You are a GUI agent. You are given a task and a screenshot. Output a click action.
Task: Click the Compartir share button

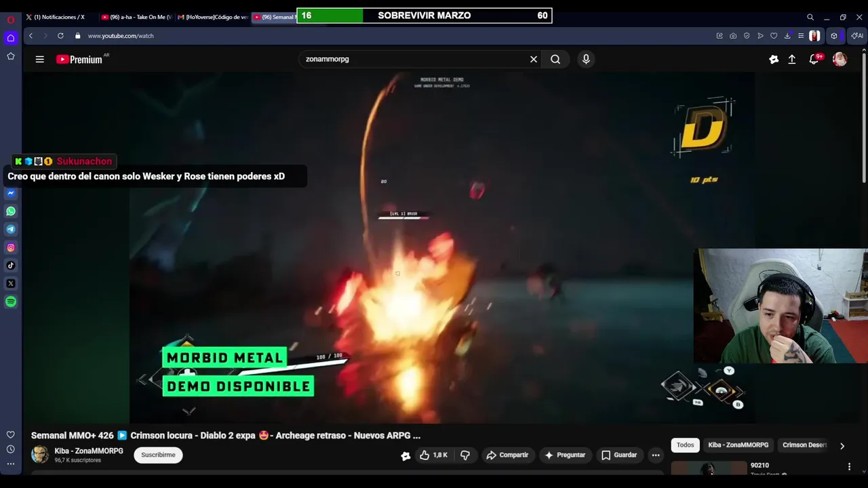pos(507,455)
